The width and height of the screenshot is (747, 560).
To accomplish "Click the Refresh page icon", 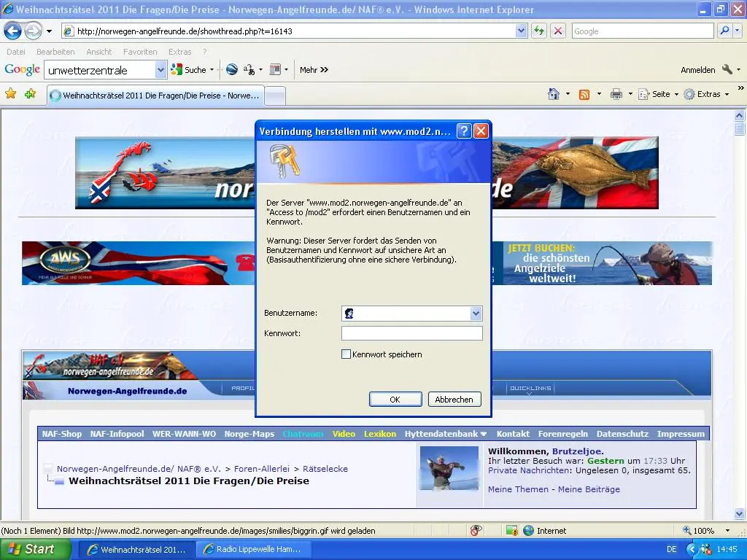I will click(539, 31).
